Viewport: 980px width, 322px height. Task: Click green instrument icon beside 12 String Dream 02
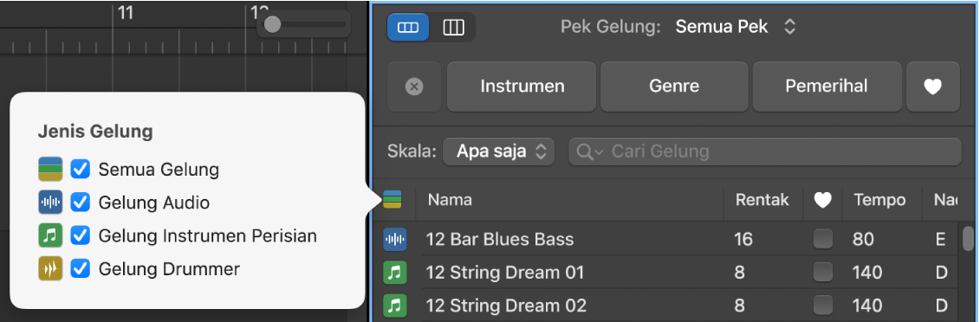click(395, 306)
